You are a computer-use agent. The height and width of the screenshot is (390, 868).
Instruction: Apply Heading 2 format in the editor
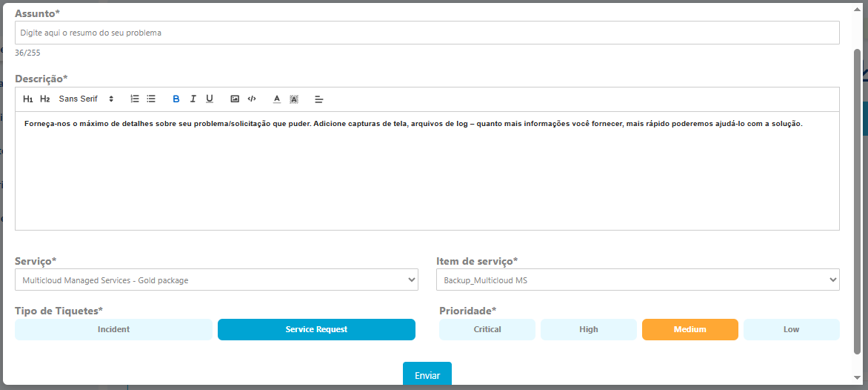pos(45,99)
